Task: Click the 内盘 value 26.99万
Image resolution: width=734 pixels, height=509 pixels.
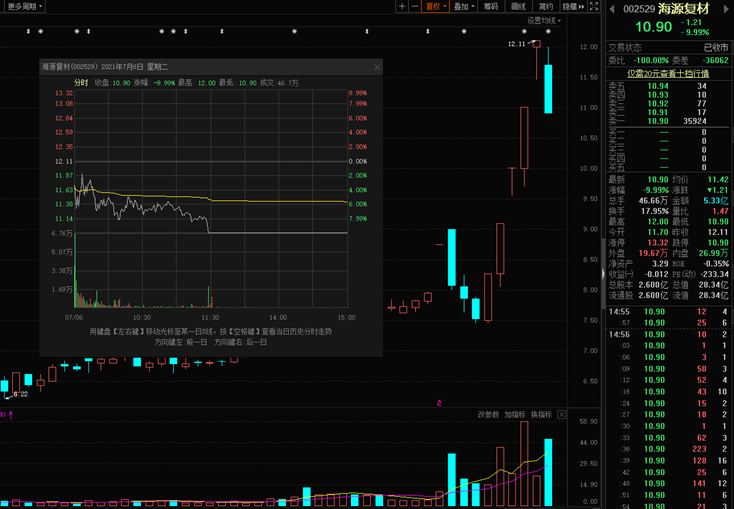Action: pos(713,253)
